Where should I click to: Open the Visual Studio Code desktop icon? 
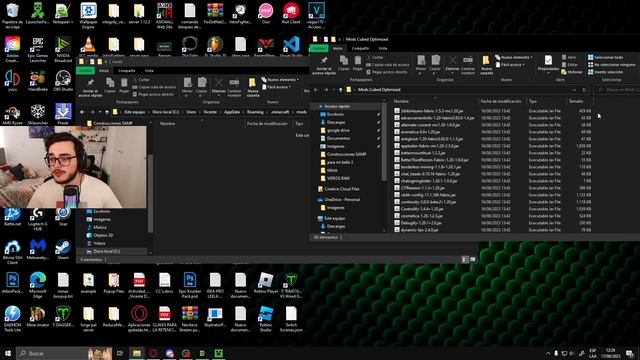coord(291,47)
